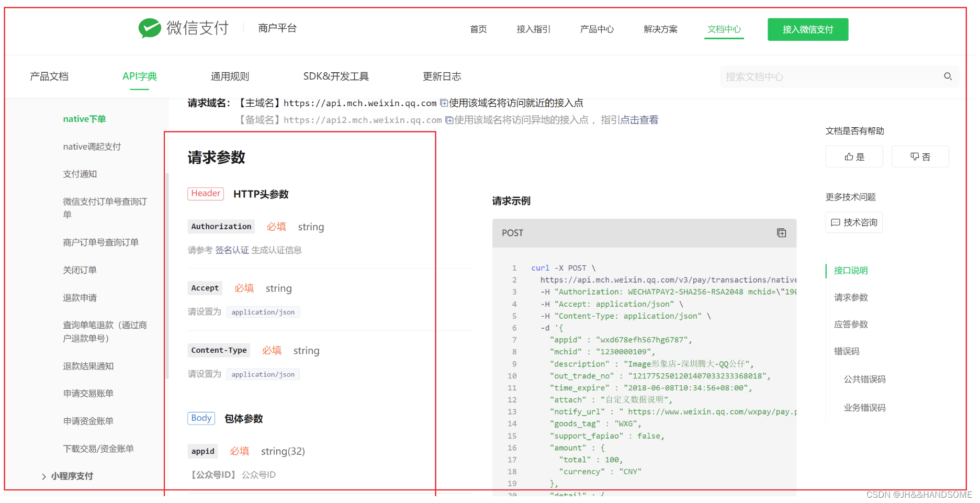Screen dimensions: 980x503
Task: Select 退款申请 in the sidebar
Action: coord(80,298)
